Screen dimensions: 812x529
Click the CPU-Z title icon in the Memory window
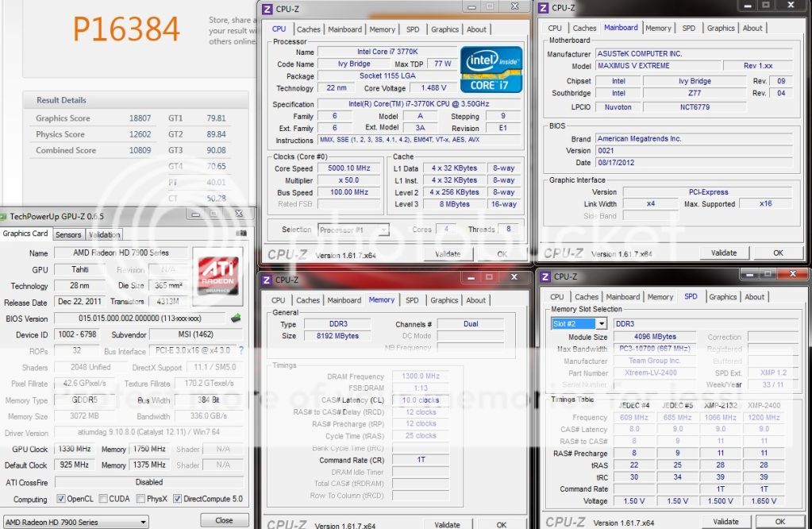pos(267,280)
